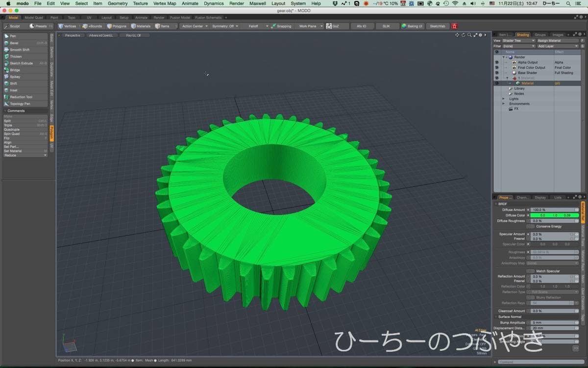Run the Set Material command

[x=13, y=151]
